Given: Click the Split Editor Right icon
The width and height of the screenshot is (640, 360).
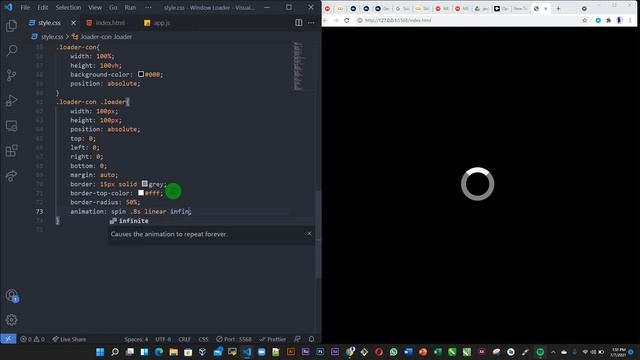Looking at the screenshot, I should [x=299, y=23].
